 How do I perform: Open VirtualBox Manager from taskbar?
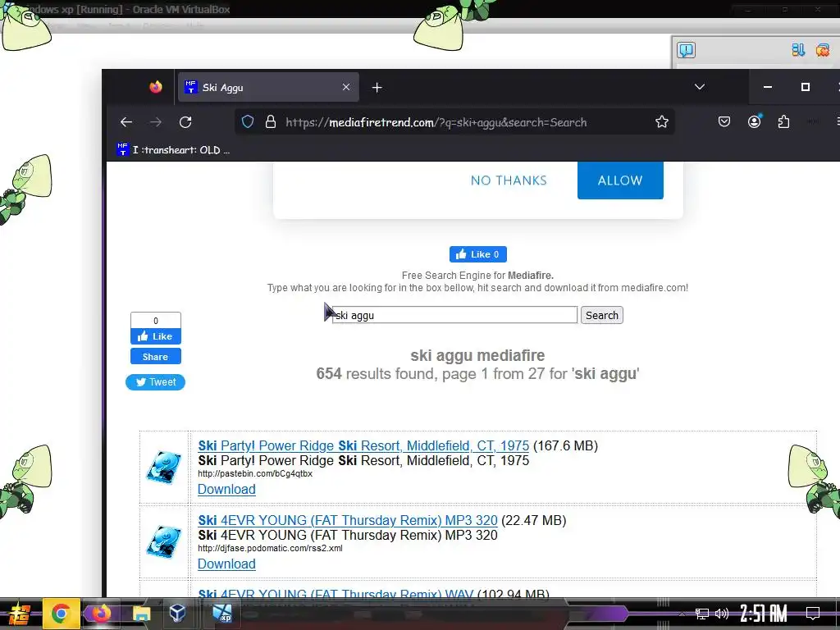pos(178,614)
